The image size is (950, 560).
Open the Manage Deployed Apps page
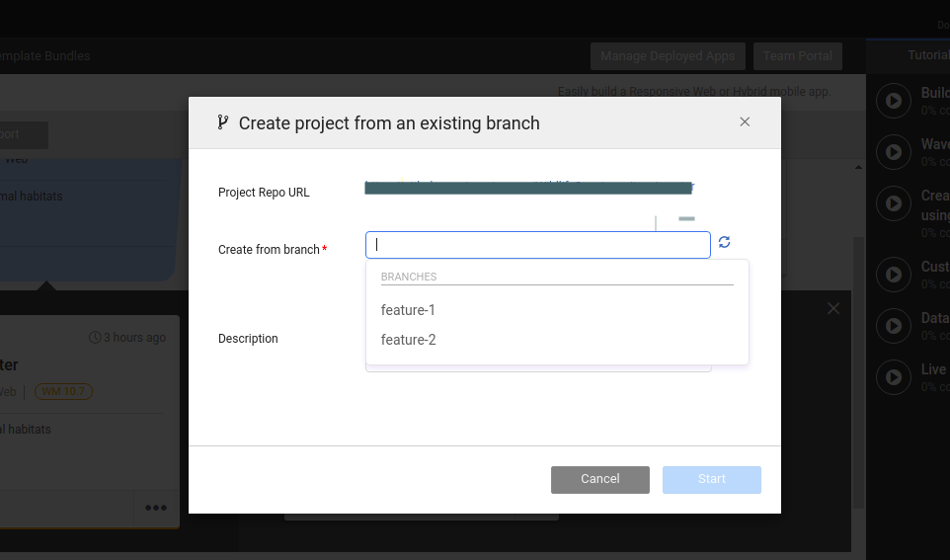tap(668, 56)
